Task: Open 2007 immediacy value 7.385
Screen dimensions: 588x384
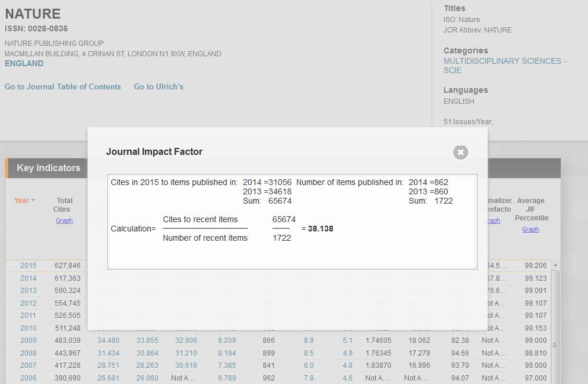Action: pyautogui.click(x=227, y=365)
